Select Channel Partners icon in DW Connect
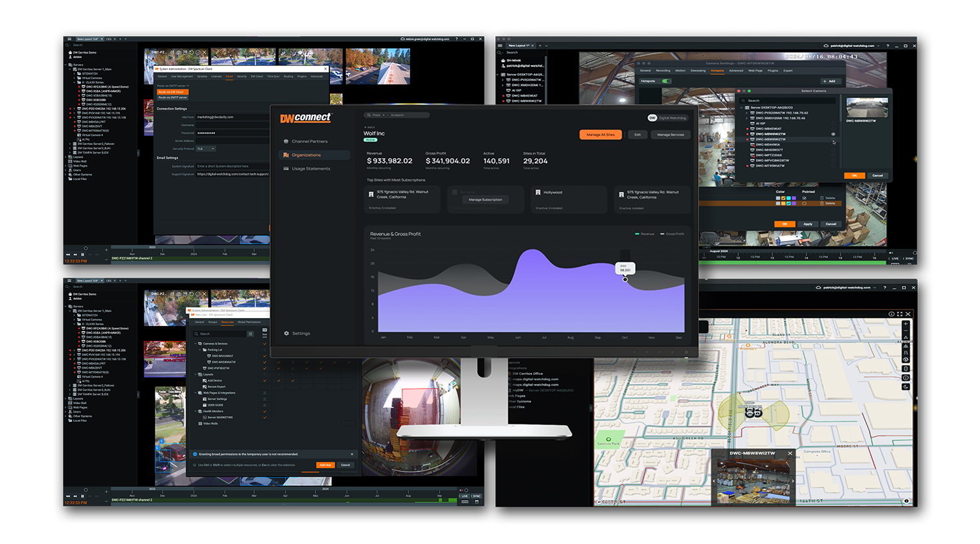This screenshot has height=544, width=980. (286, 141)
